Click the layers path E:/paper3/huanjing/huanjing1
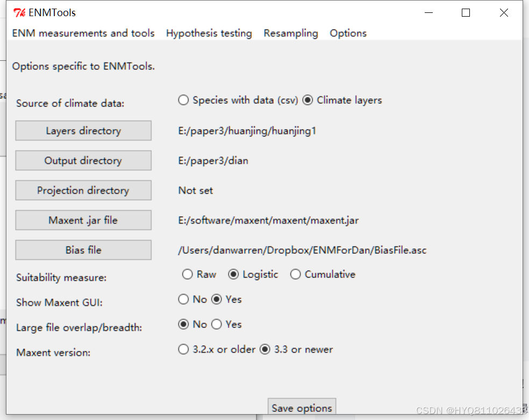Viewport: 529px width, 420px height. 247,131
